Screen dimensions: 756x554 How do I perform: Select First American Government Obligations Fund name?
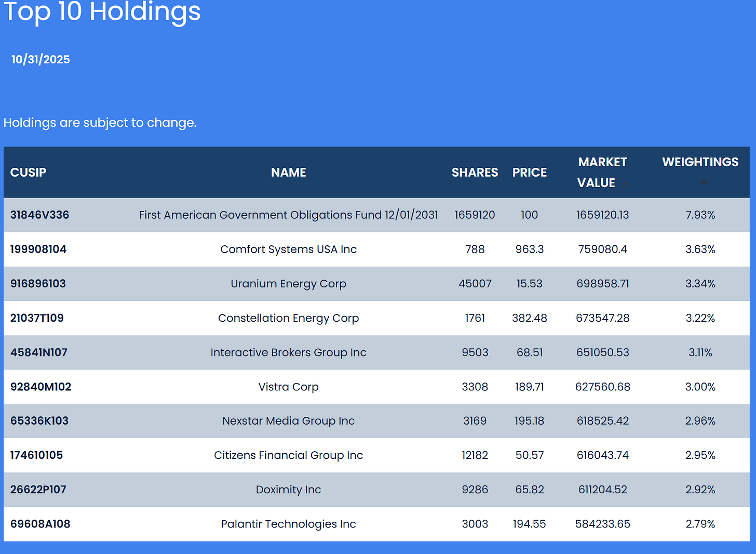coord(289,215)
